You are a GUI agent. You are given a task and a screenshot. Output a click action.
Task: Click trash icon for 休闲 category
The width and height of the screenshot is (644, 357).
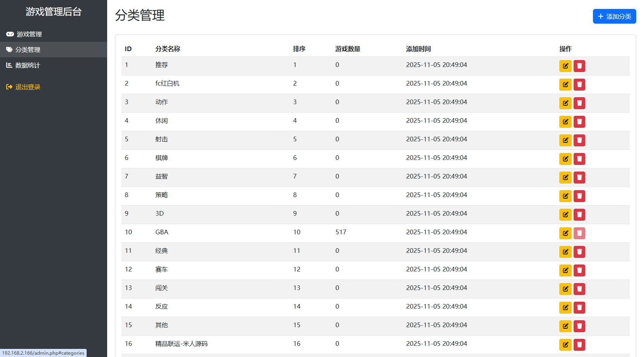[579, 122]
